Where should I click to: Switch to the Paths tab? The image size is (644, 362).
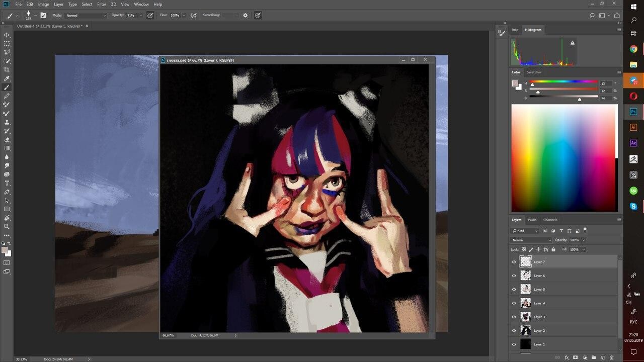[x=532, y=220]
